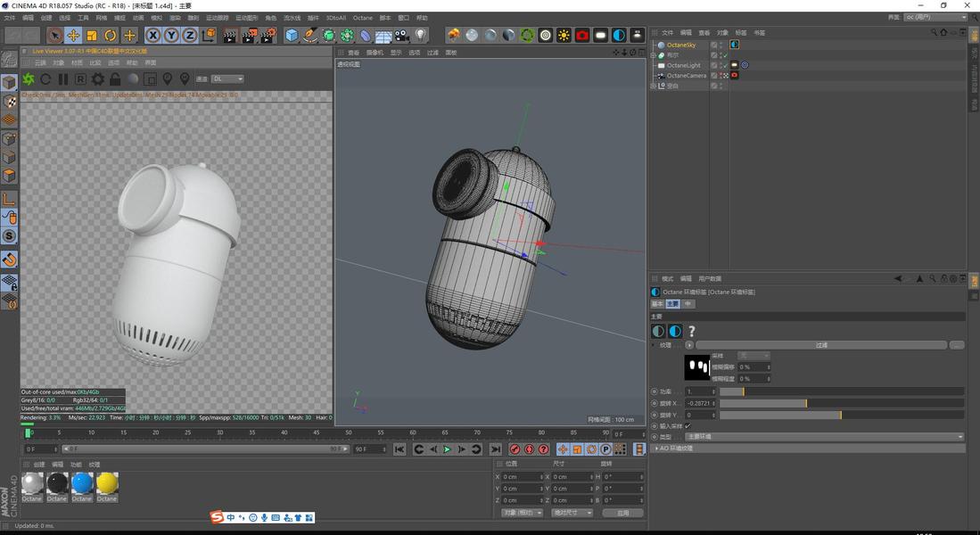
Task: Add a camera object from toolbar
Action: pos(402,36)
